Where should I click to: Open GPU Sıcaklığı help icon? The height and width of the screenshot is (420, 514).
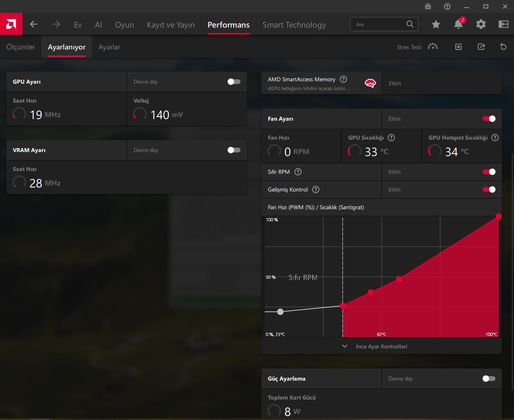click(x=391, y=138)
